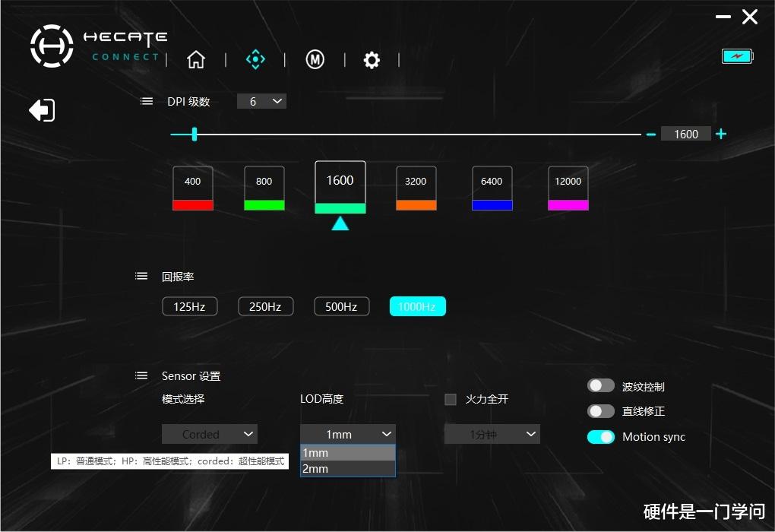Click the DPI slider handle

click(195, 134)
